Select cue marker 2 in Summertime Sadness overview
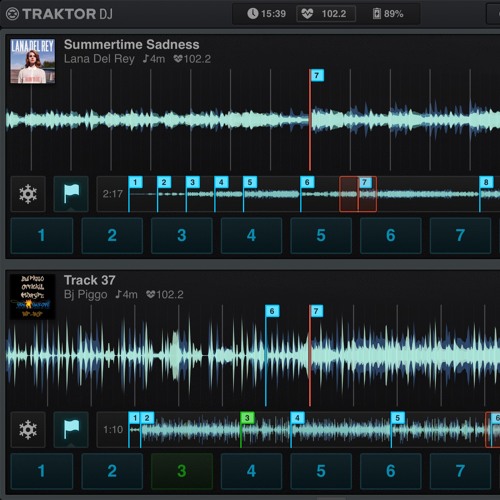 click(x=164, y=182)
